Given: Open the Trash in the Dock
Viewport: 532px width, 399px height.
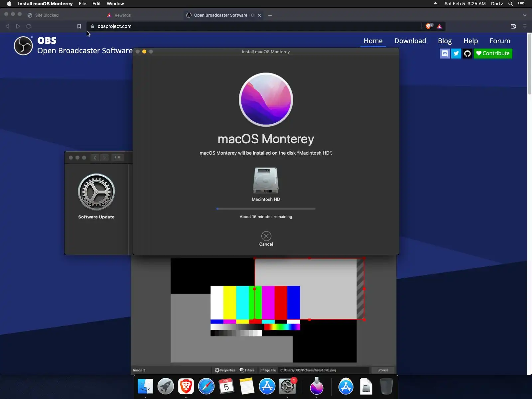Looking at the screenshot, I should click(386, 386).
